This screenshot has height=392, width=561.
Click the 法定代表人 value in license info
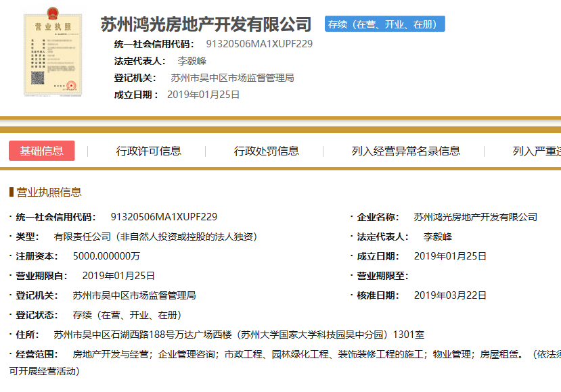coord(438,237)
